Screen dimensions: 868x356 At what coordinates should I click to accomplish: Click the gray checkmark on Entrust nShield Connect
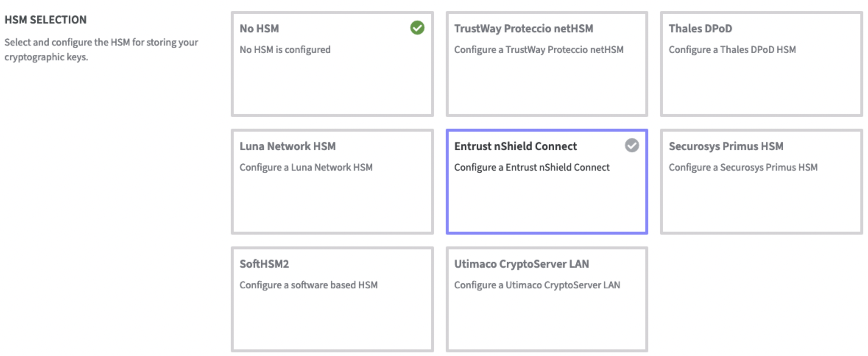[632, 146]
